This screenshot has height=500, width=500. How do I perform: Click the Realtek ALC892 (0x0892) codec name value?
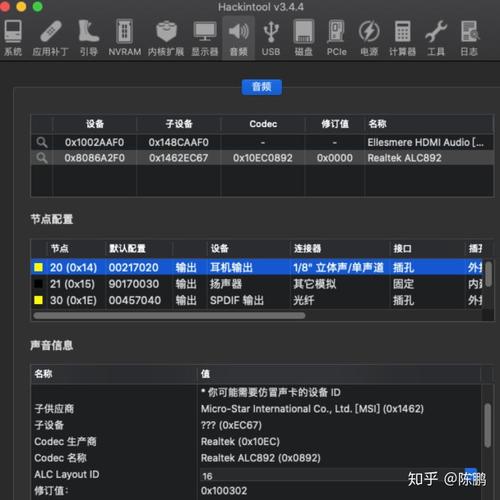pos(260,458)
